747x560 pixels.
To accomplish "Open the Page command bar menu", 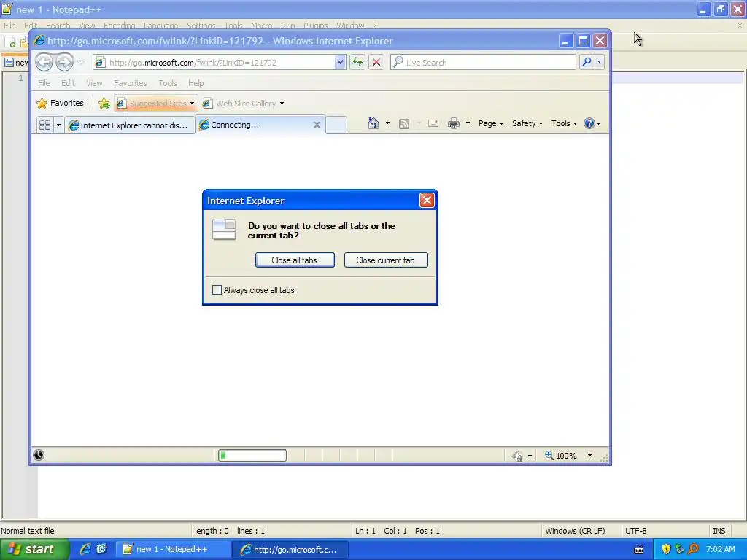I will point(491,123).
